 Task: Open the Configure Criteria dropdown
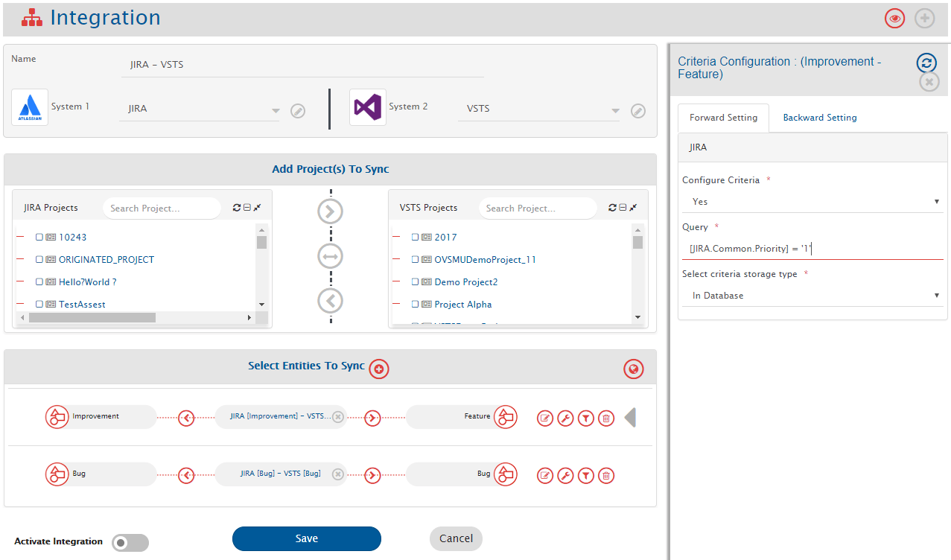[x=812, y=202]
